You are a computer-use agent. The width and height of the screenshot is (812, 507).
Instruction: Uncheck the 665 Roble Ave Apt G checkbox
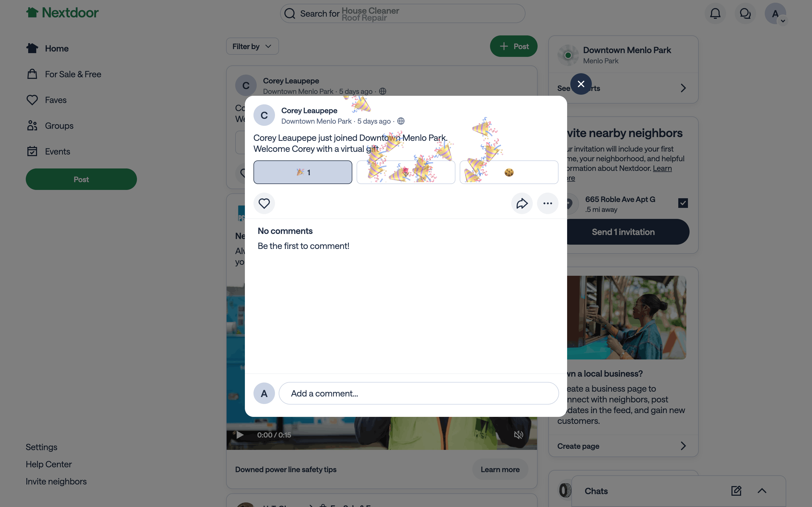[683, 203]
